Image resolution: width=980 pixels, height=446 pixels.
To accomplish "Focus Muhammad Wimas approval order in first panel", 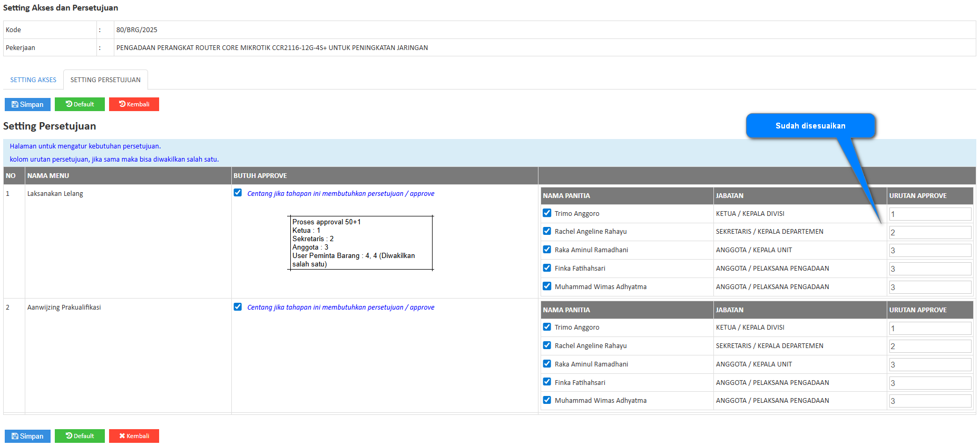I will point(930,287).
